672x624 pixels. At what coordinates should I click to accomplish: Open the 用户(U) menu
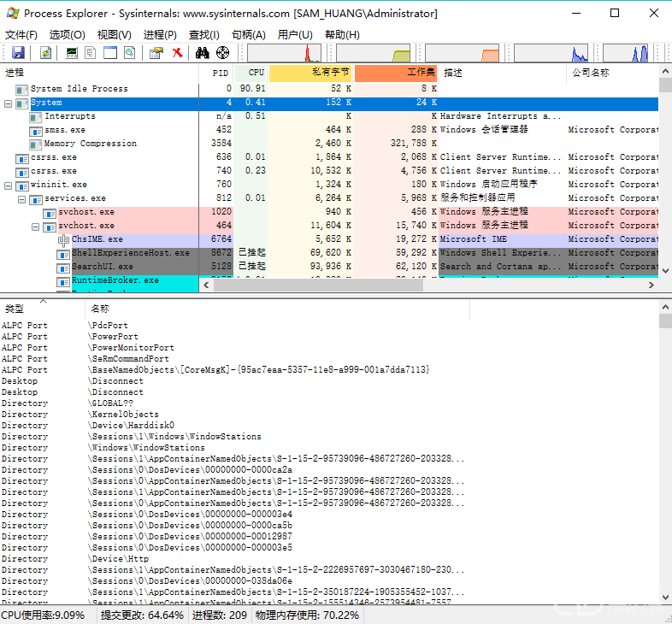click(x=295, y=35)
